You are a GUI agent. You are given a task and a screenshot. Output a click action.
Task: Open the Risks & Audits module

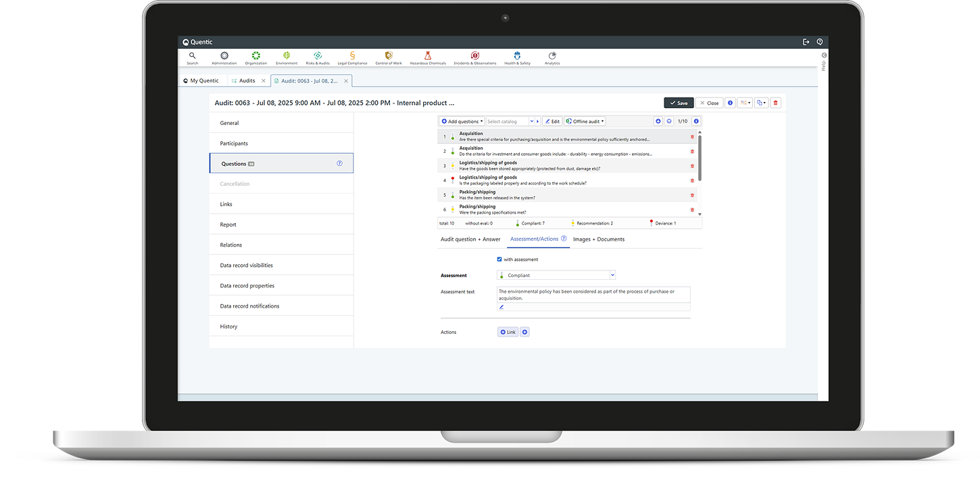pyautogui.click(x=317, y=57)
